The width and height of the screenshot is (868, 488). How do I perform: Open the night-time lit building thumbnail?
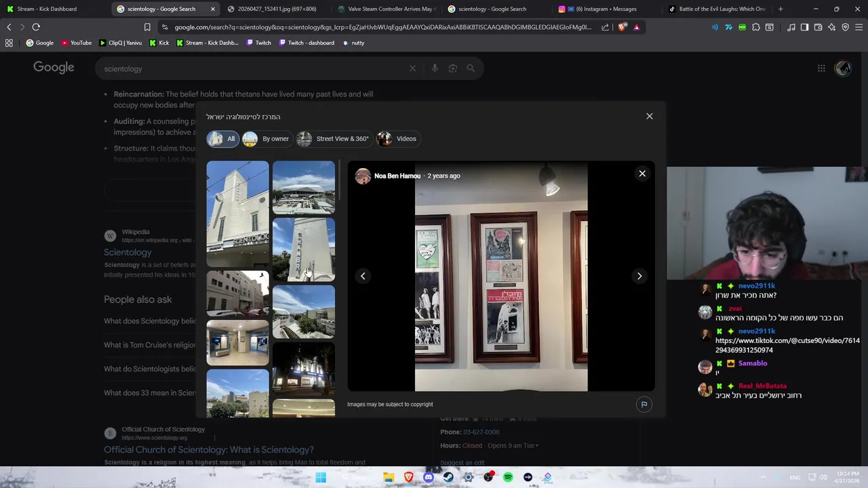(303, 368)
